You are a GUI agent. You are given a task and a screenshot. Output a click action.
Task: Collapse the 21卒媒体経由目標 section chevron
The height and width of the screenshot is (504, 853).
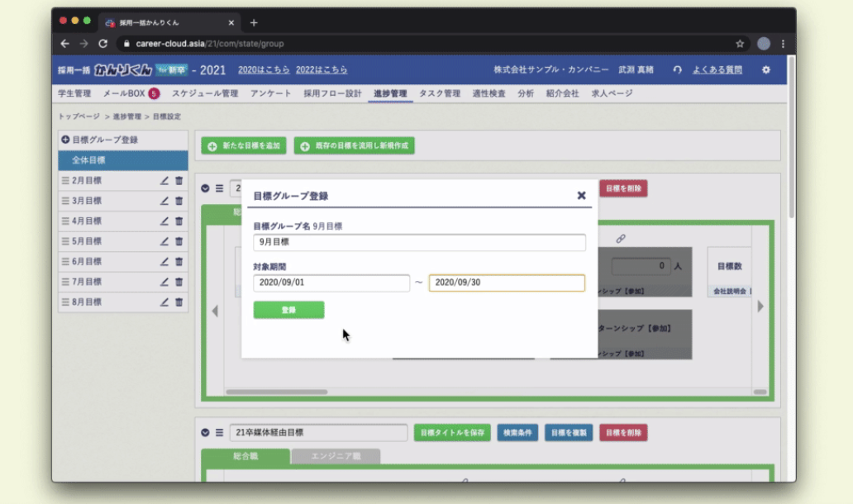[x=205, y=433]
